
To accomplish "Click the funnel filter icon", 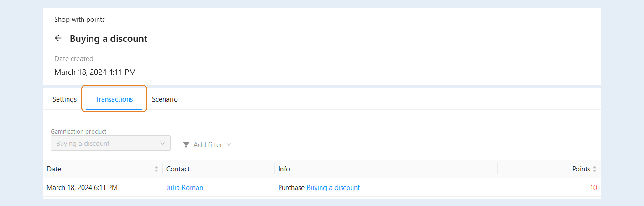I will (x=186, y=144).
